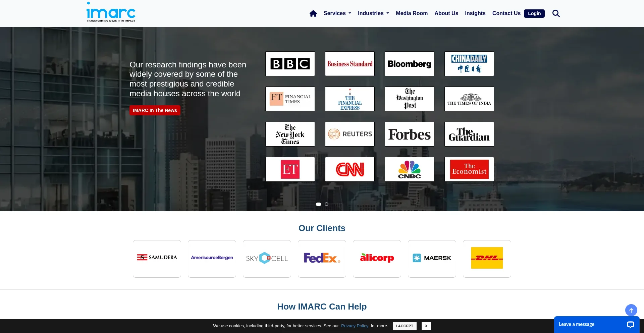Switch to second carousel slide dot
The width and height of the screenshot is (644, 333).
click(326, 204)
